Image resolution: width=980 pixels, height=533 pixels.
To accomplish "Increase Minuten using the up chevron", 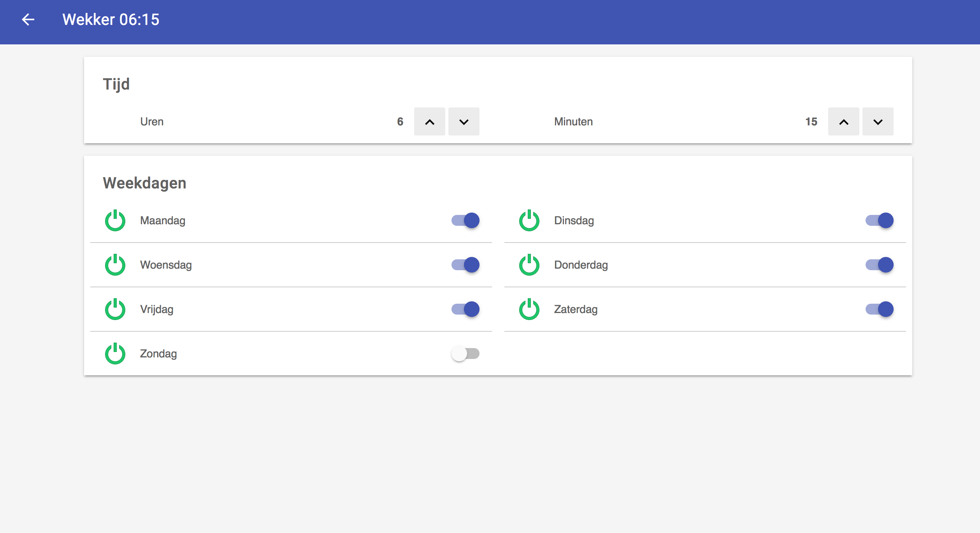I will [844, 122].
